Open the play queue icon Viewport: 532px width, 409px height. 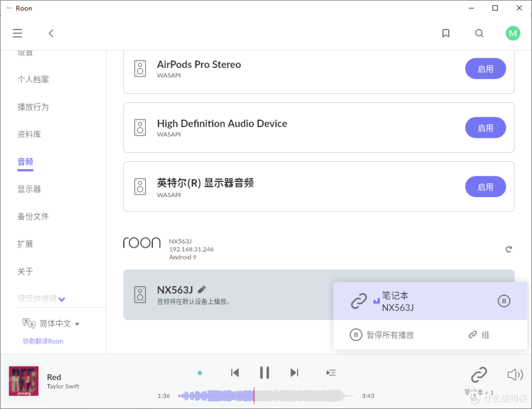click(331, 373)
